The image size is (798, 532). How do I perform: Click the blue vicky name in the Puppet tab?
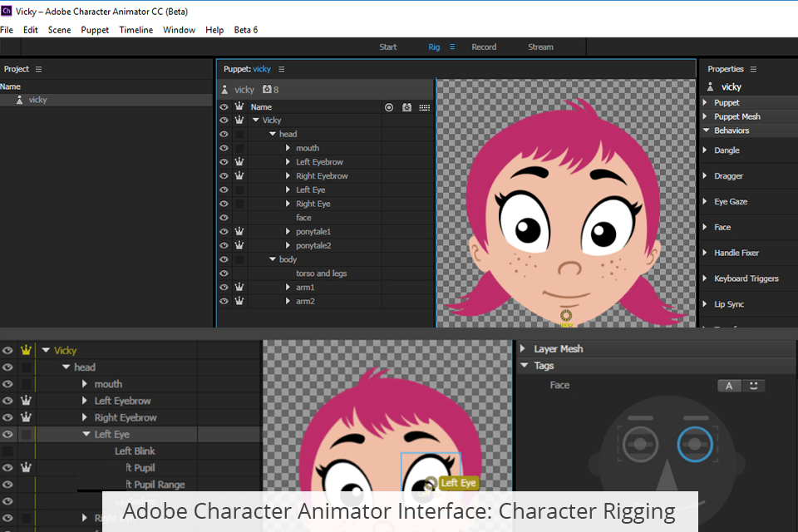[x=262, y=69]
